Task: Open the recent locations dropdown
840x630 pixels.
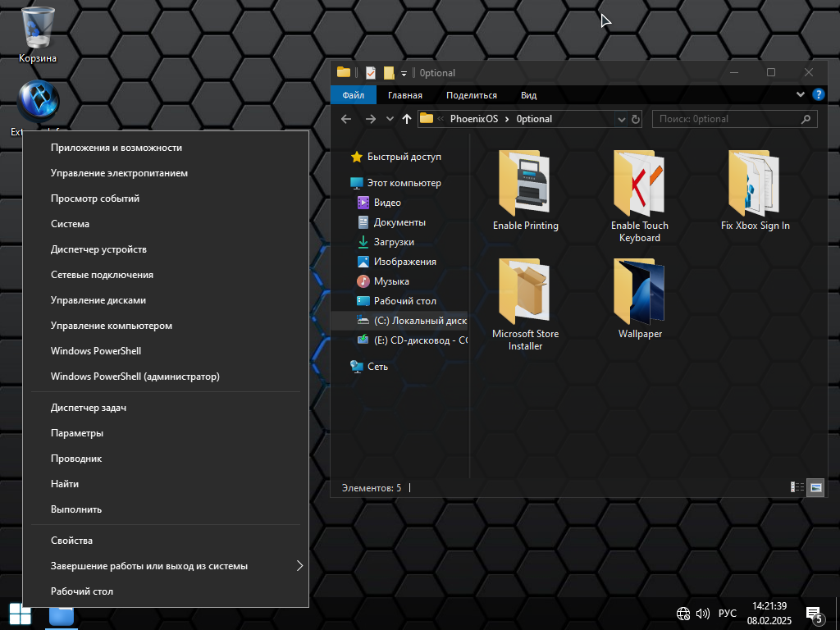Action: 390,119
